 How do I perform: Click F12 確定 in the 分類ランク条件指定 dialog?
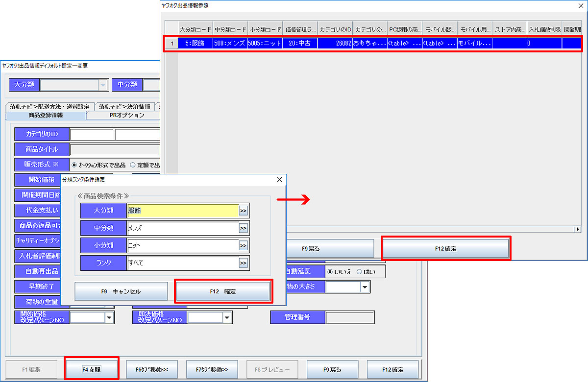pyautogui.click(x=223, y=291)
